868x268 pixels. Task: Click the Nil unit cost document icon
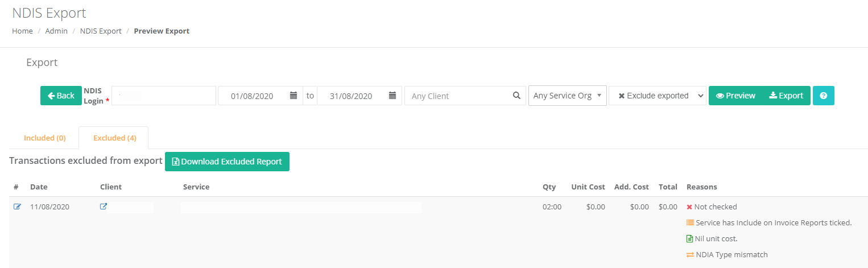[690, 238]
